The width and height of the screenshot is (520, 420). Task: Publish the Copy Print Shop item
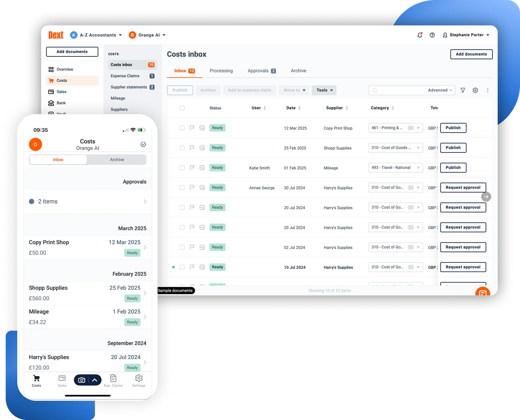tap(453, 128)
